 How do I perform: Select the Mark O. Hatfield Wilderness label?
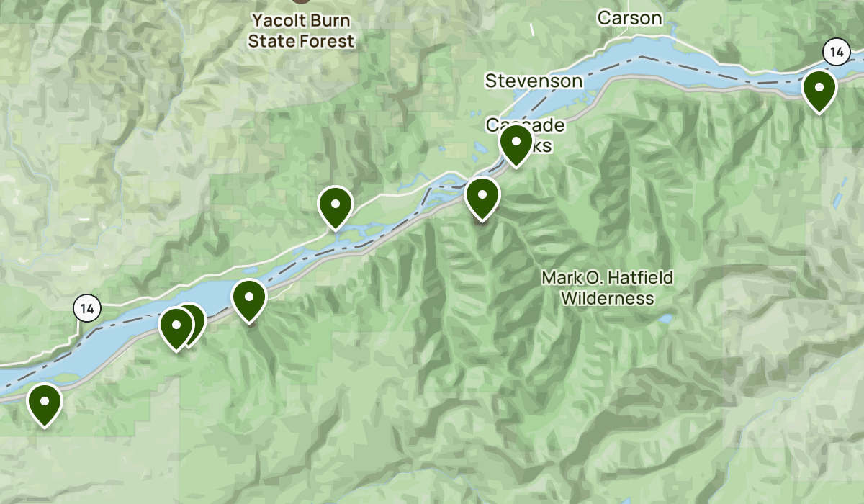[607, 287]
